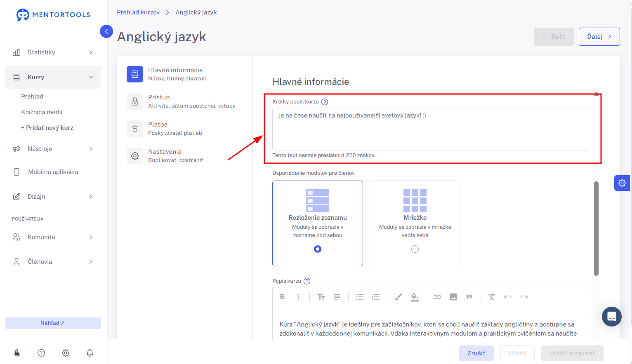The image size is (632, 364).
Task: Add a blockquote in the editor
Action: click(469, 297)
